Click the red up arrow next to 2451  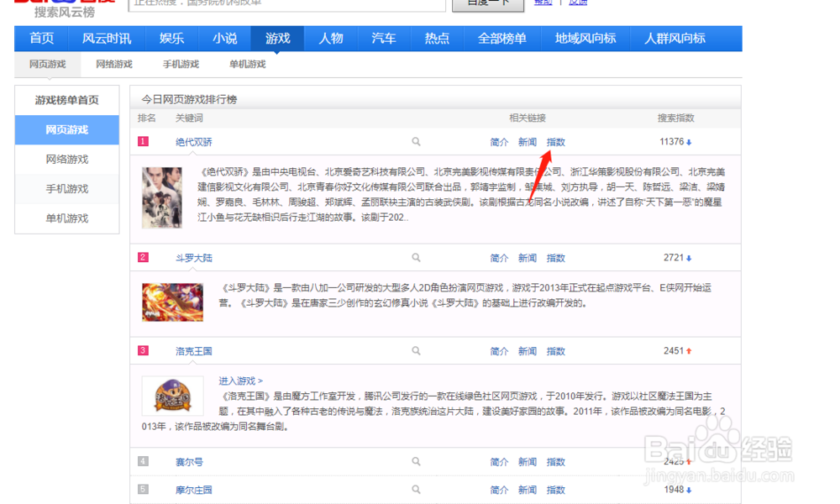point(689,350)
